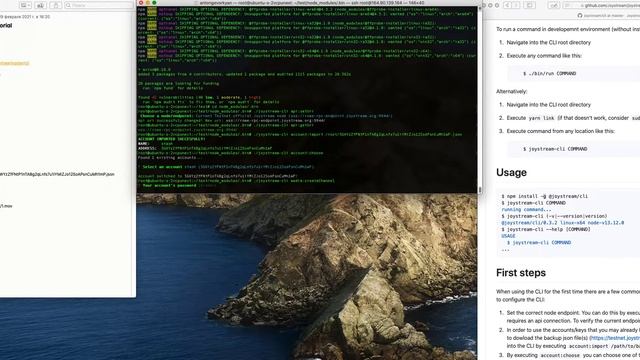The image size is (640, 360).
Task: Click 'Choose a node/endpoint' terminal line
Action: [166, 116]
